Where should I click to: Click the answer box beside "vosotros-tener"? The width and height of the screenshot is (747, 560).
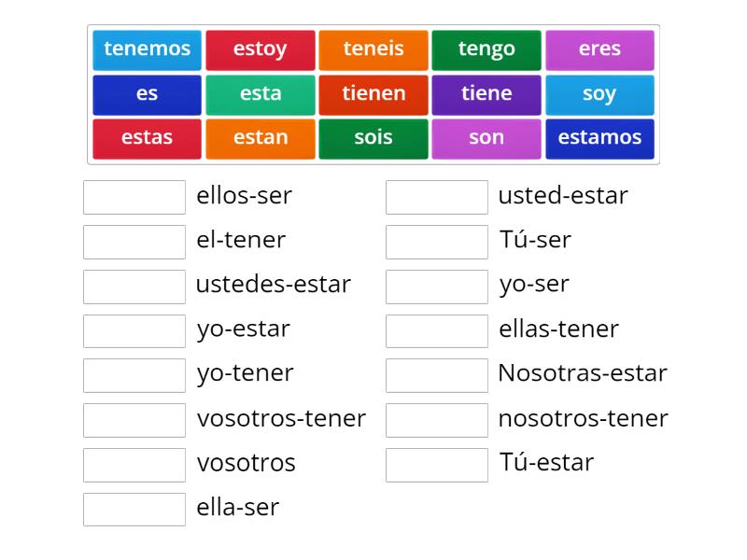(x=134, y=420)
